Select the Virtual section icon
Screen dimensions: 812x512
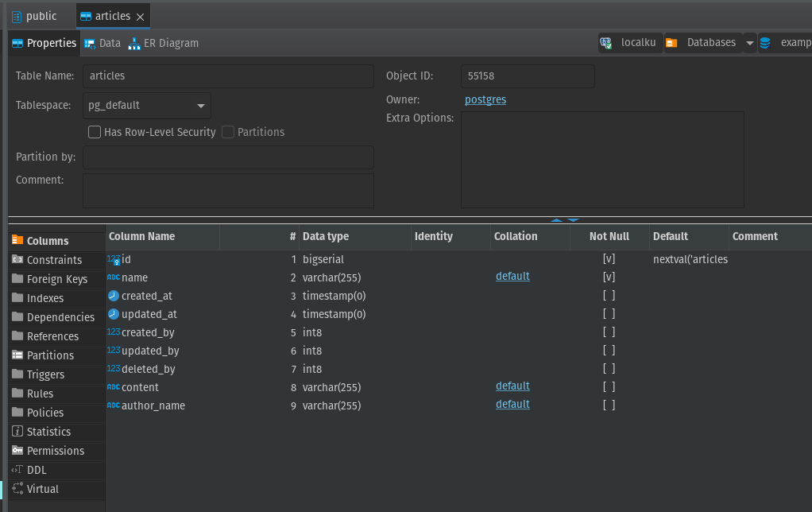pos(17,489)
